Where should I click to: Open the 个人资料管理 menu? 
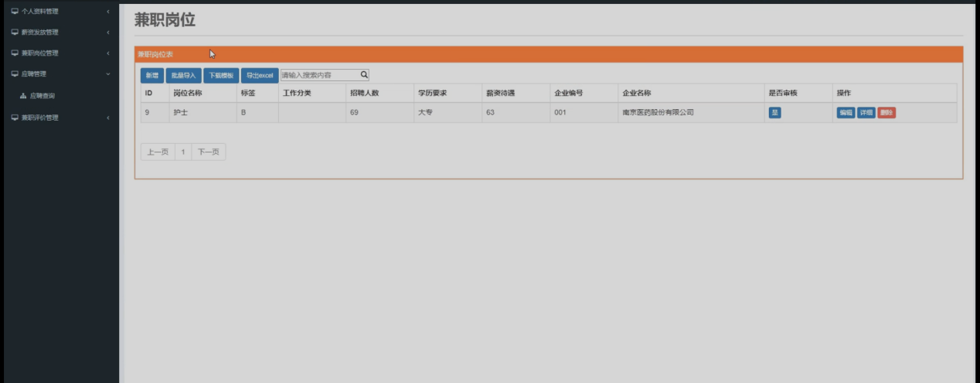click(60, 11)
